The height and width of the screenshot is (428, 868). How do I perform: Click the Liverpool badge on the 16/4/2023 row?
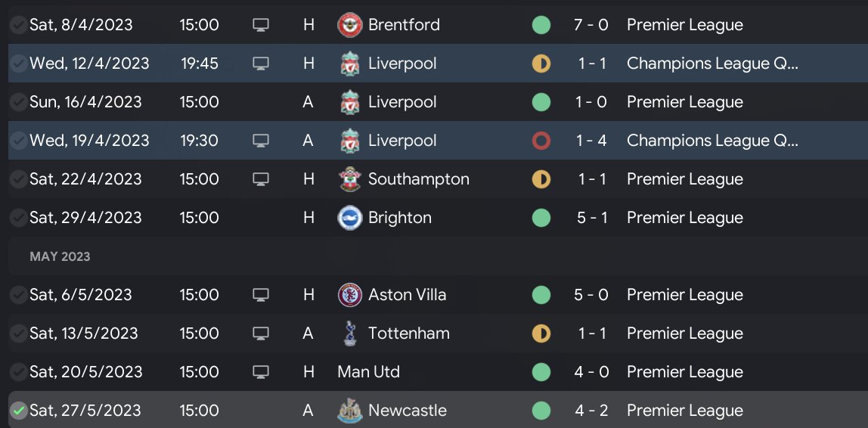[x=349, y=102]
